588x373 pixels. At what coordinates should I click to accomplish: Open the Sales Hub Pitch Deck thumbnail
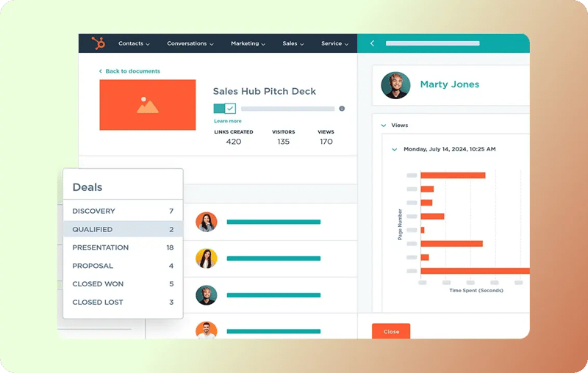[x=148, y=105]
